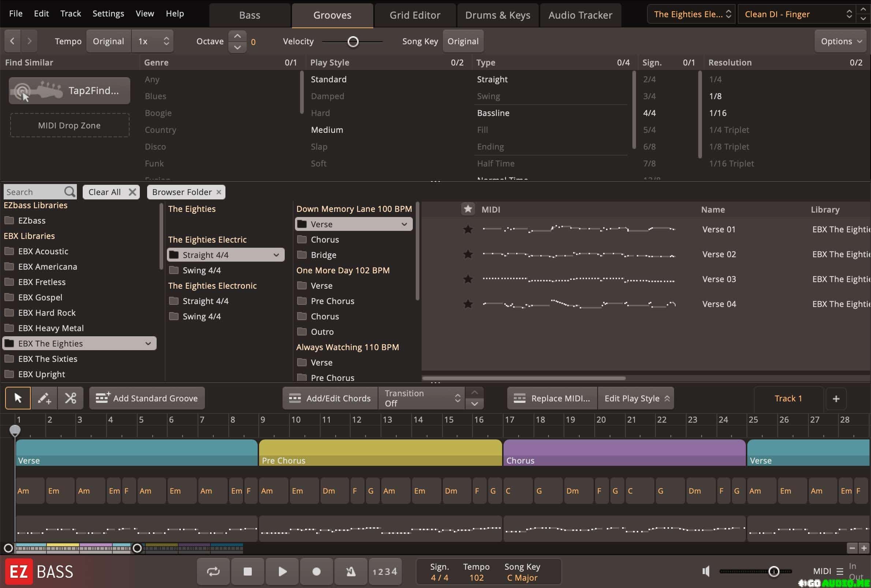Open the MIDI settings menu icon
Viewport: 871px width, 588px height.
point(840,572)
